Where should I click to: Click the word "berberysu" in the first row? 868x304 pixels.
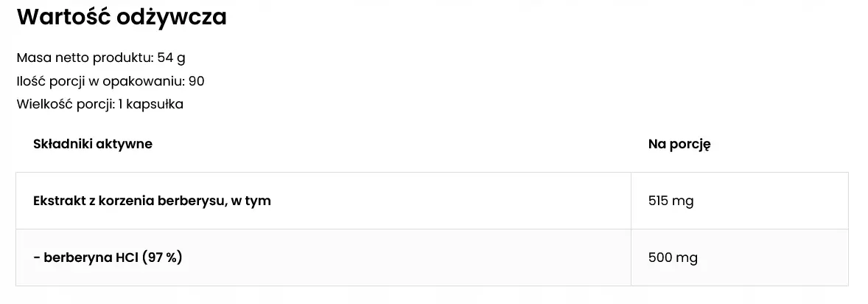(x=188, y=201)
